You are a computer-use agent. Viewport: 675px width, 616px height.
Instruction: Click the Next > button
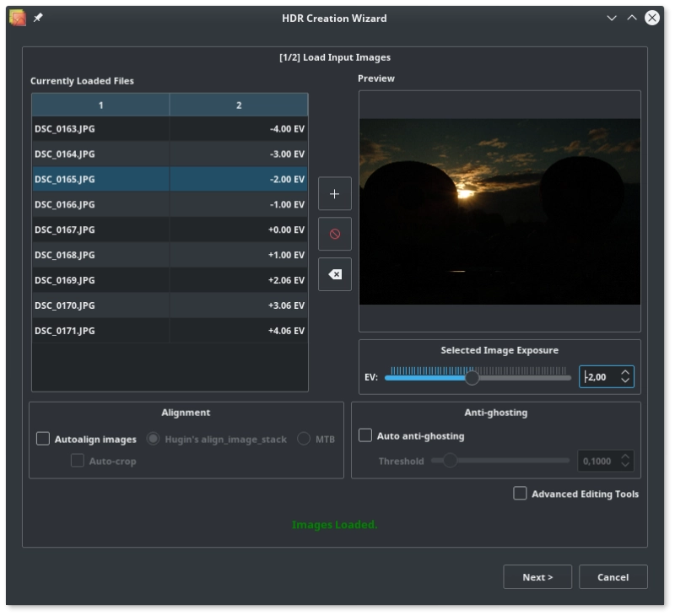[537, 577]
